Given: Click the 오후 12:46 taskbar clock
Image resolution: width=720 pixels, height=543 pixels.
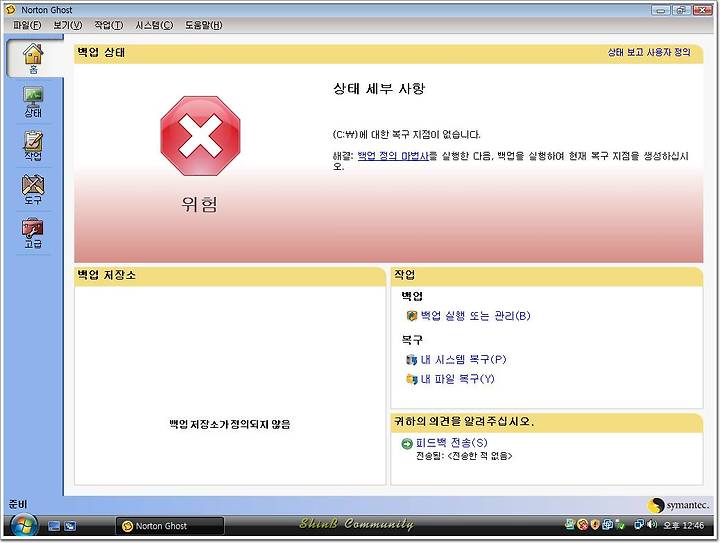Looking at the screenshot, I should [x=683, y=525].
